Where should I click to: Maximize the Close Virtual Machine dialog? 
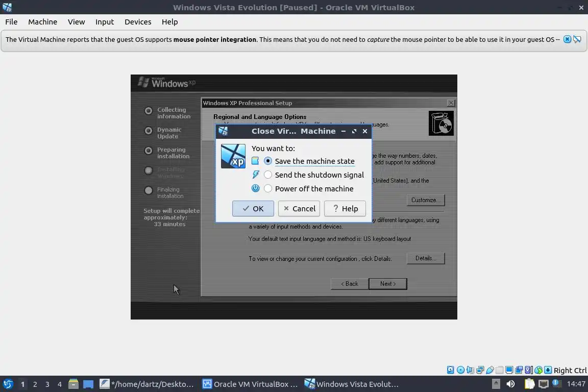[x=354, y=131]
